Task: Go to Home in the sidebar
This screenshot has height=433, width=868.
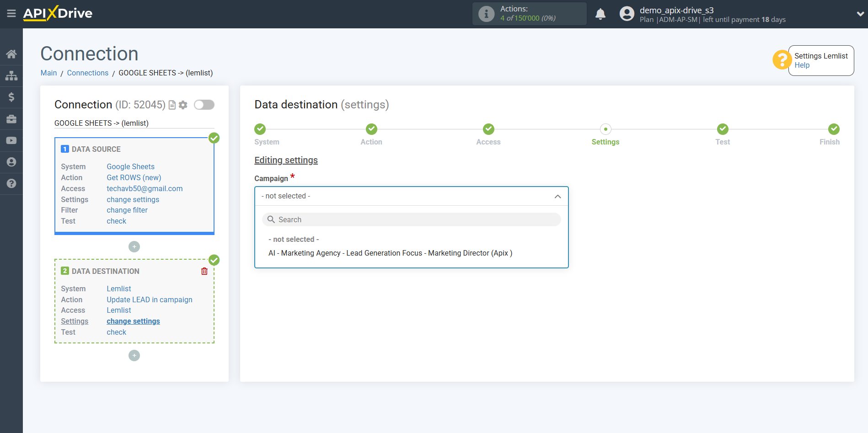Action: pos(11,54)
